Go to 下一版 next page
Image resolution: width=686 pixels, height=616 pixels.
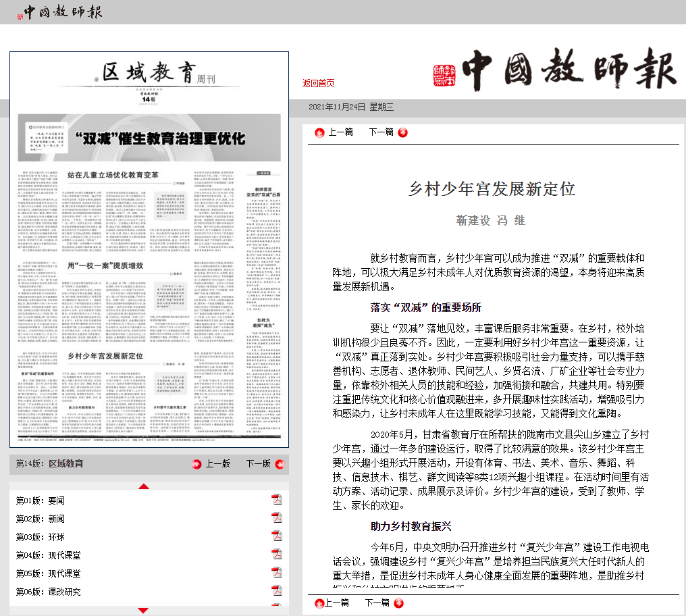(258, 463)
